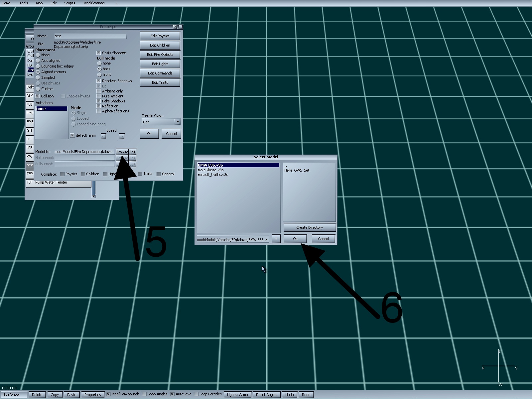Open the Map menu
Screen dimensions: 532x399
coord(39,3)
